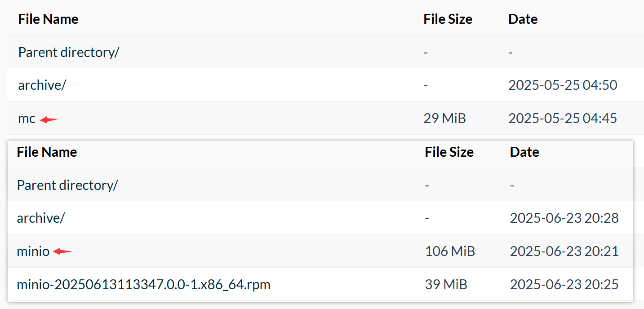The width and height of the screenshot is (644, 309).
Task: Click the 2025-05-25 04:45 date
Action: (563, 119)
